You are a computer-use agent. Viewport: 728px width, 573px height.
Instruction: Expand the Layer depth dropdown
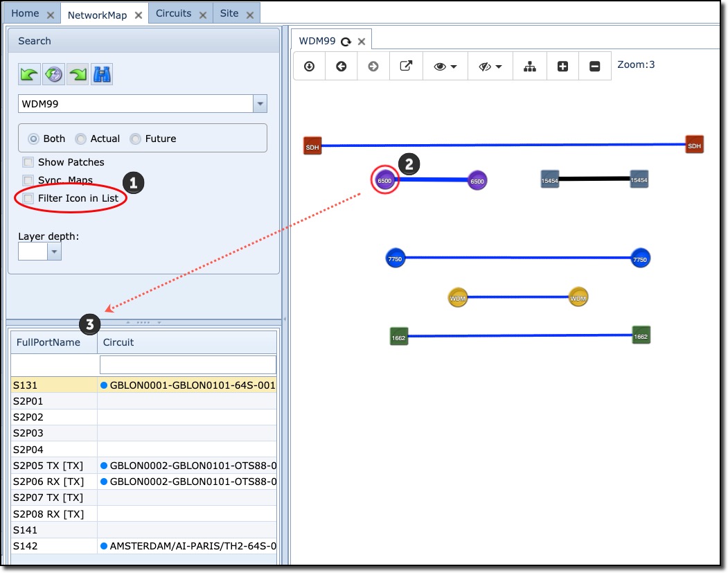click(54, 252)
